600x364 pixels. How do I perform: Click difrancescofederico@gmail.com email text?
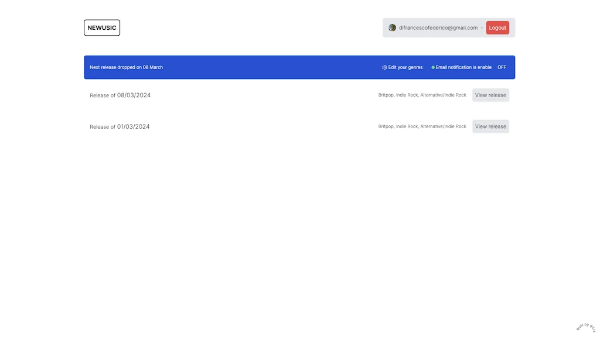point(438,28)
